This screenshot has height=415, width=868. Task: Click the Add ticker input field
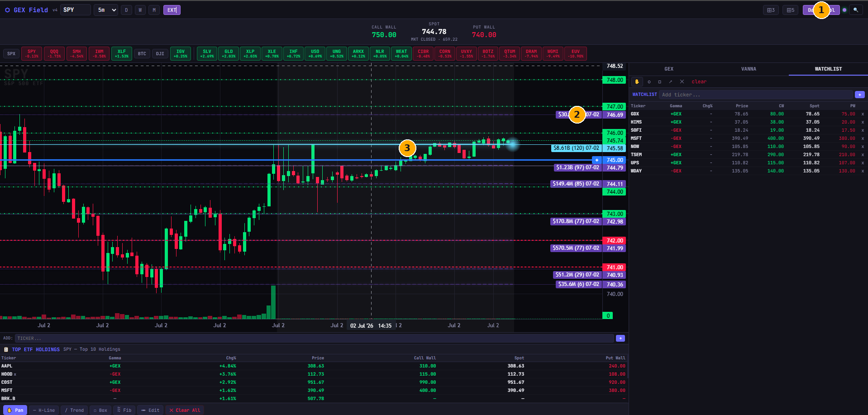(x=756, y=95)
